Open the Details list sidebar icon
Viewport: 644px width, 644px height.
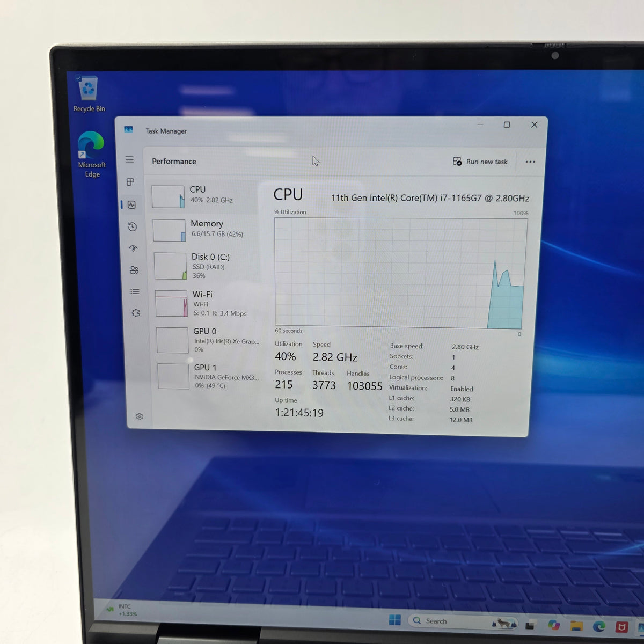(x=135, y=291)
